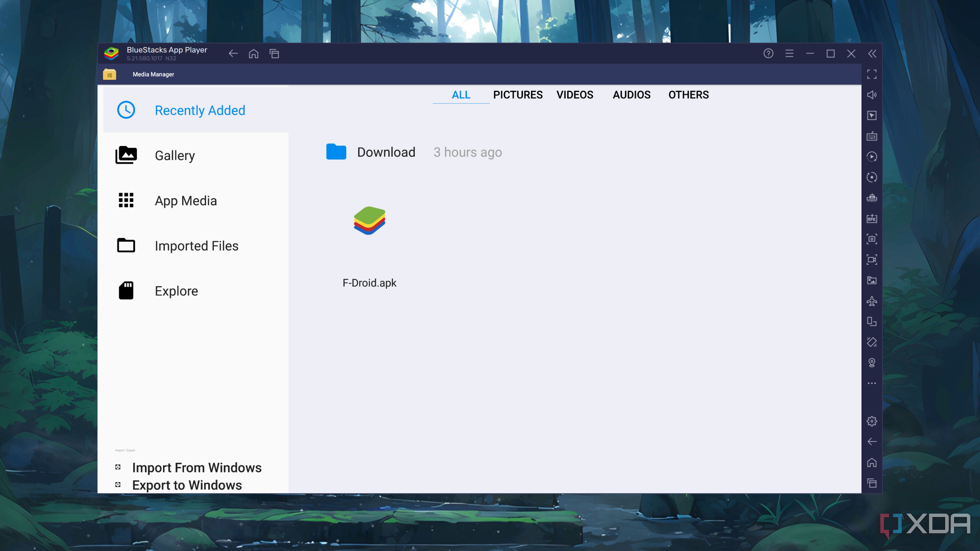Open media folder icon in side toolbar

coord(872,280)
